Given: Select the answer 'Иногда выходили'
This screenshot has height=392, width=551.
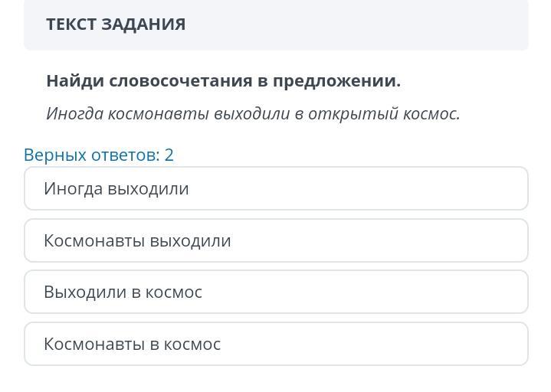Looking at the screenshot, I should tap(276, 188).
